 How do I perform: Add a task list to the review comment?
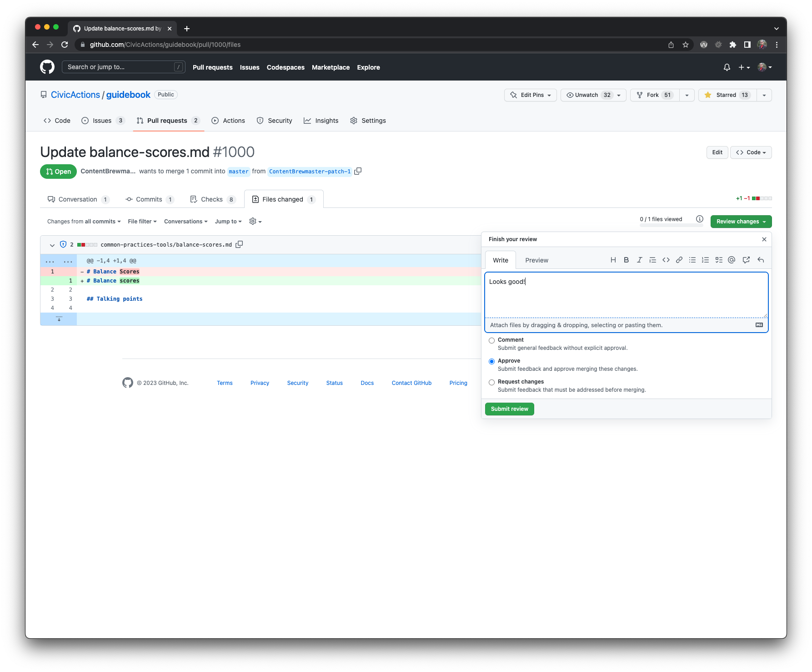pos(719,260)
